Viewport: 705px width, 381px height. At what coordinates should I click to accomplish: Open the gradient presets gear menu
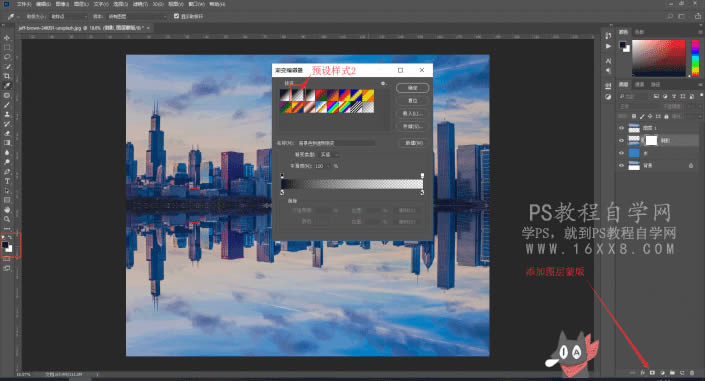tap(383, 83)
